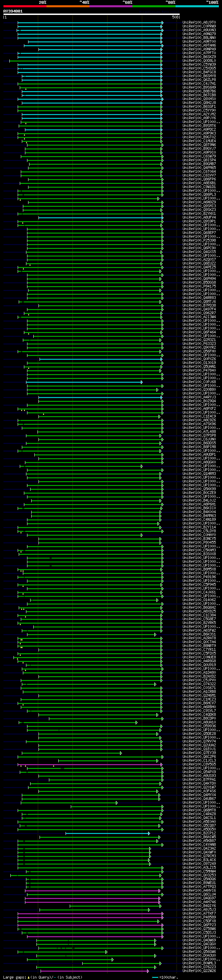
Task: Open hit UniRef100_P49196
Action: pyautogui.click(x=199, y=577)
